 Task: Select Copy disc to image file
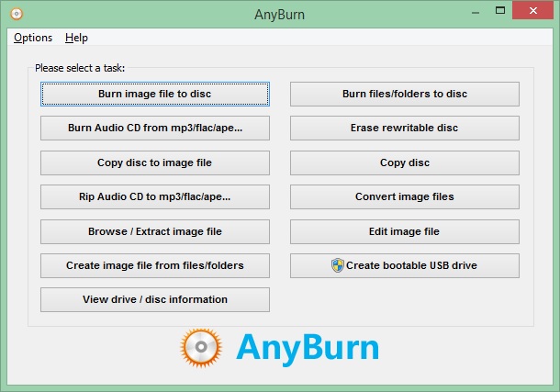tap(155, 162)
